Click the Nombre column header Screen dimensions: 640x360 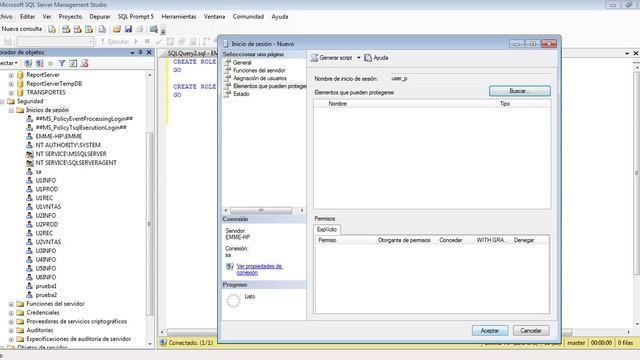tap(338, 104)
